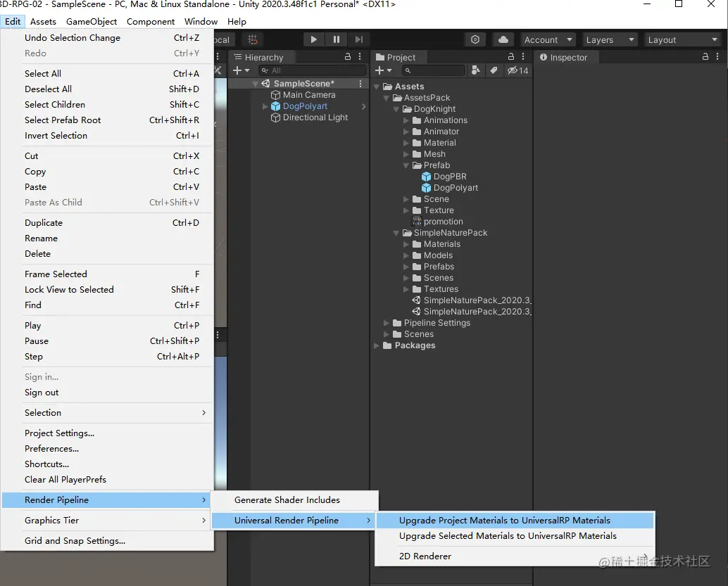Click the Pause button in the toolbar

pyautogui.click(x=336, y=39)
